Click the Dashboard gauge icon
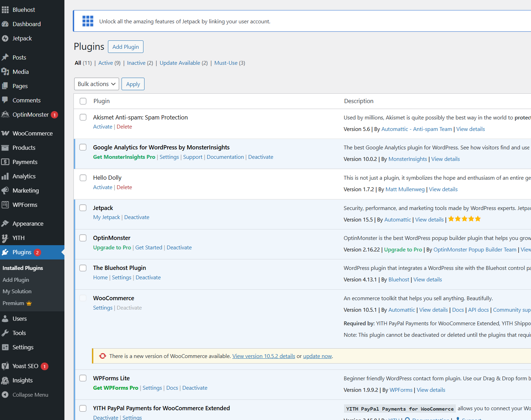The width and height of the screenshot is (531, 420). pyautogui.click(x=5, y=24)
